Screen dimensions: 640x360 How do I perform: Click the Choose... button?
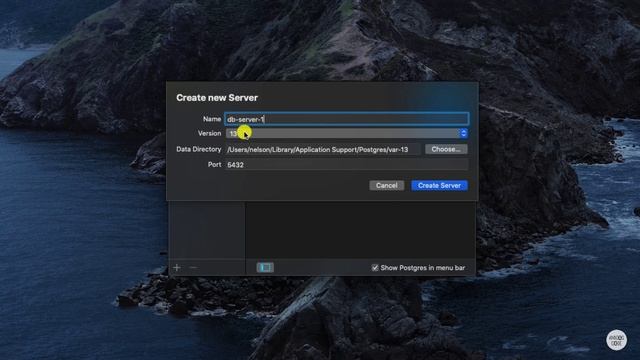[x=446, y=149]
